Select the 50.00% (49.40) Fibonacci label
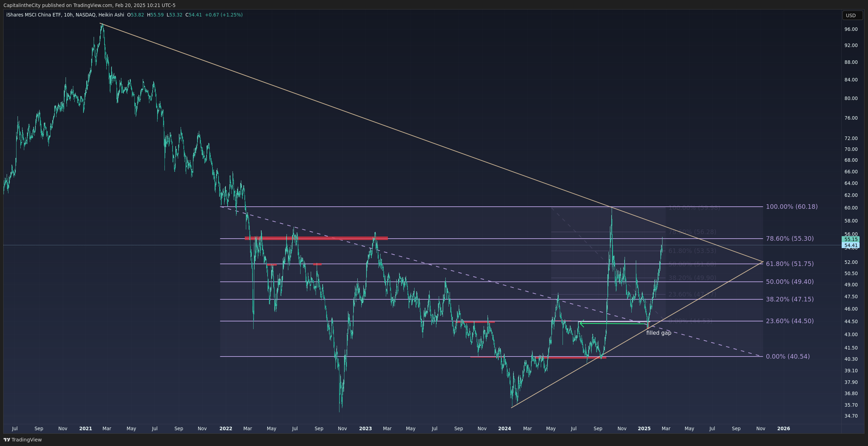 coord(790,282)
